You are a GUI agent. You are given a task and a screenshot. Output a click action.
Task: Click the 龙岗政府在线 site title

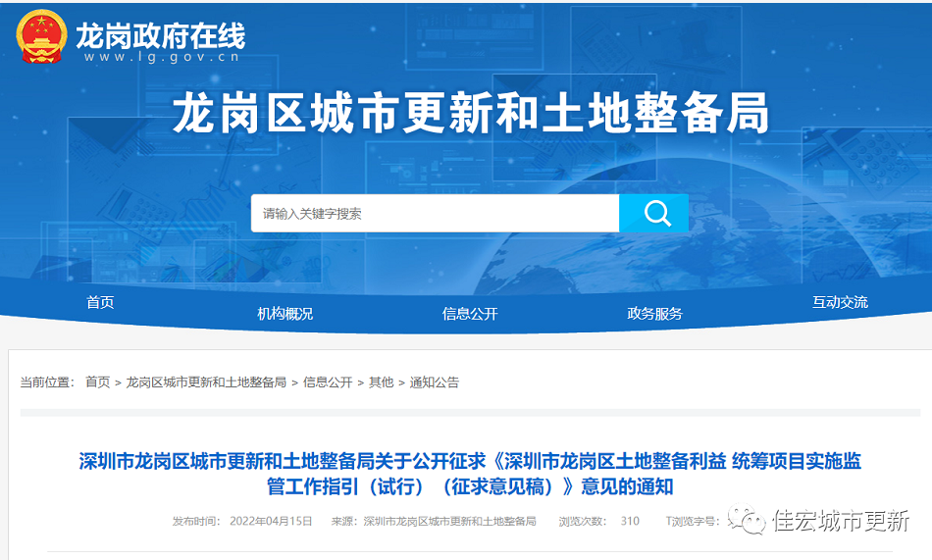[x=160, y=36]
